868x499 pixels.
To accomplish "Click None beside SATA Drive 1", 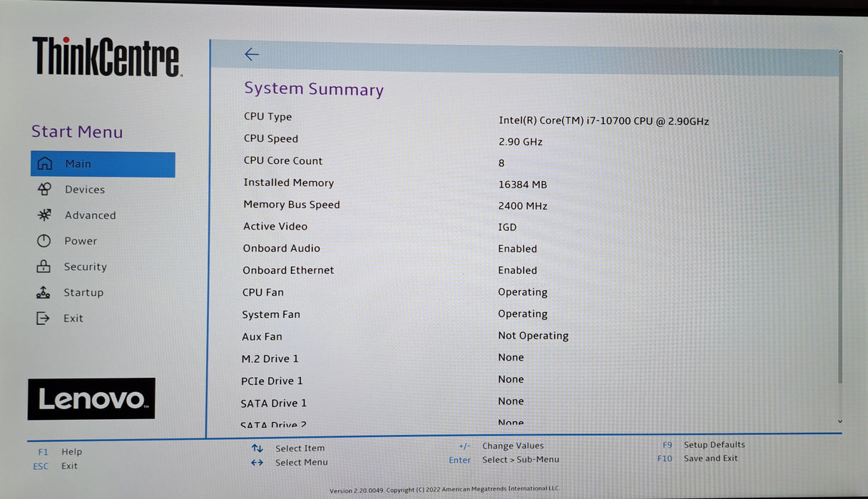I will click(511, 401).
